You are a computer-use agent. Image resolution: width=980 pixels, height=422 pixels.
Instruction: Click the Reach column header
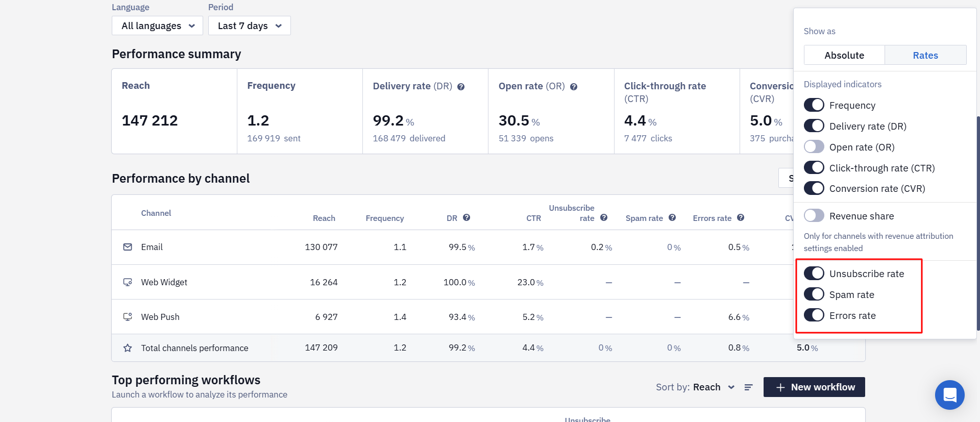click(324, 218)
